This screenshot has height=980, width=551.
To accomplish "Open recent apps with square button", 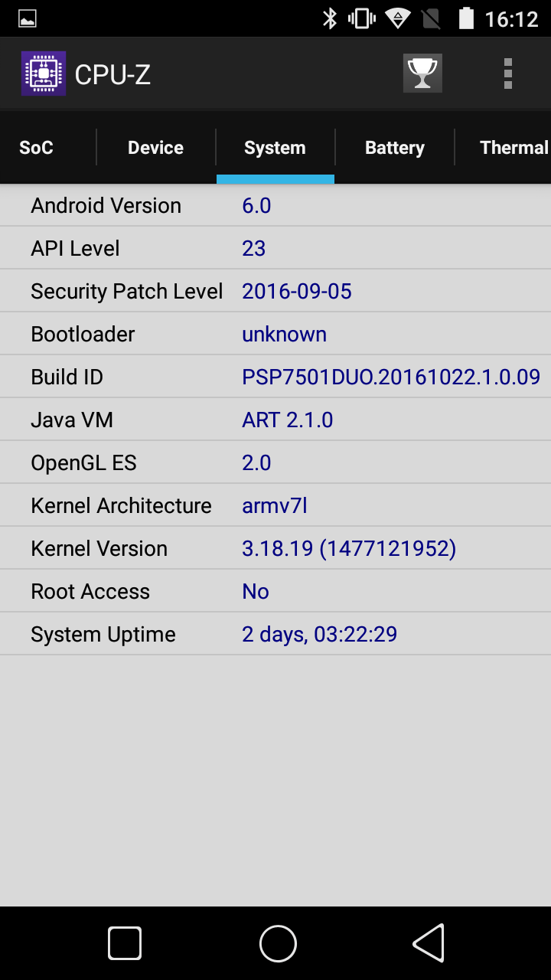I will 125,942.
